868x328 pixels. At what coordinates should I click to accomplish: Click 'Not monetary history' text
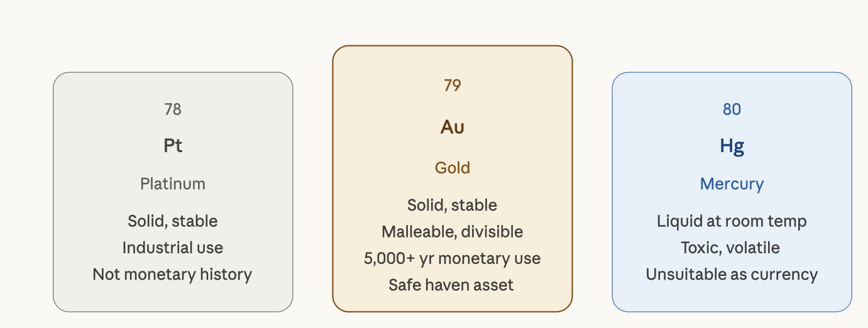click(172, 275)
